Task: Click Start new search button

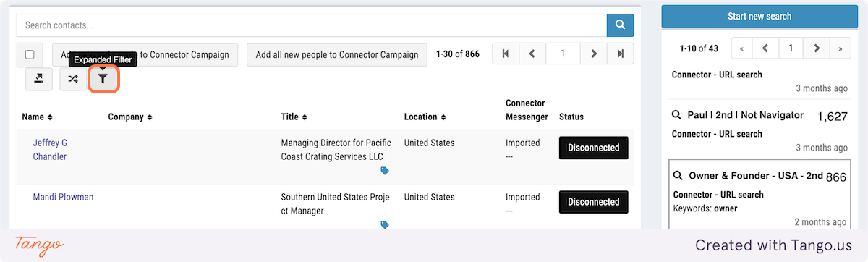Action: tap(759, 16)
